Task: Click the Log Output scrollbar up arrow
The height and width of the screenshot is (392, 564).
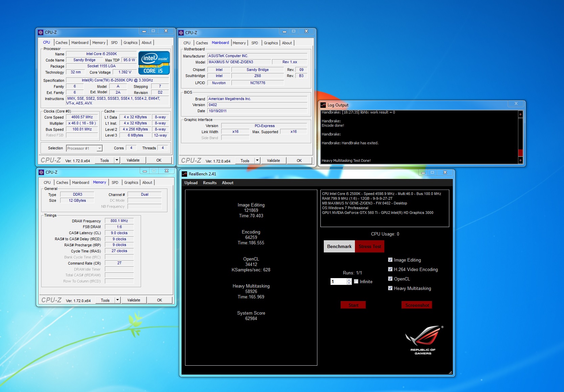Action: pyautogui.click(x=520, y=115)
